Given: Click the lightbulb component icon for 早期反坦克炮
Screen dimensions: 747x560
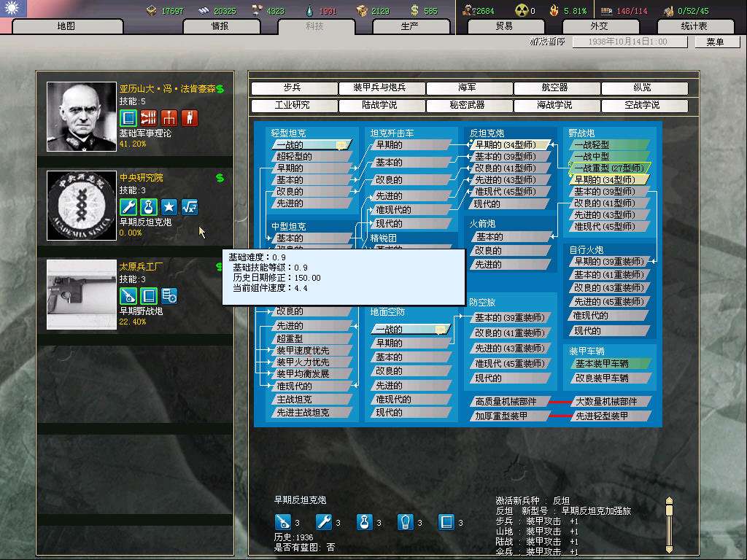Looking at the screenshot, I should pos(405,522).
